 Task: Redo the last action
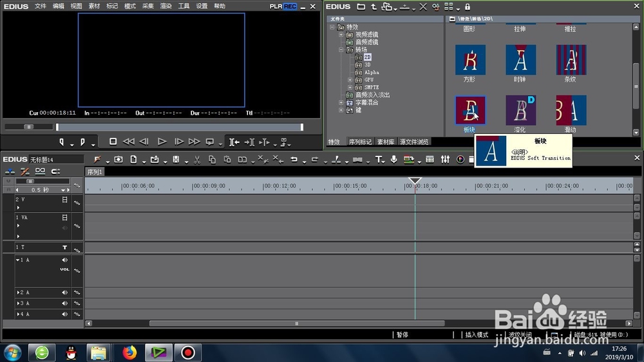point(315,160)
